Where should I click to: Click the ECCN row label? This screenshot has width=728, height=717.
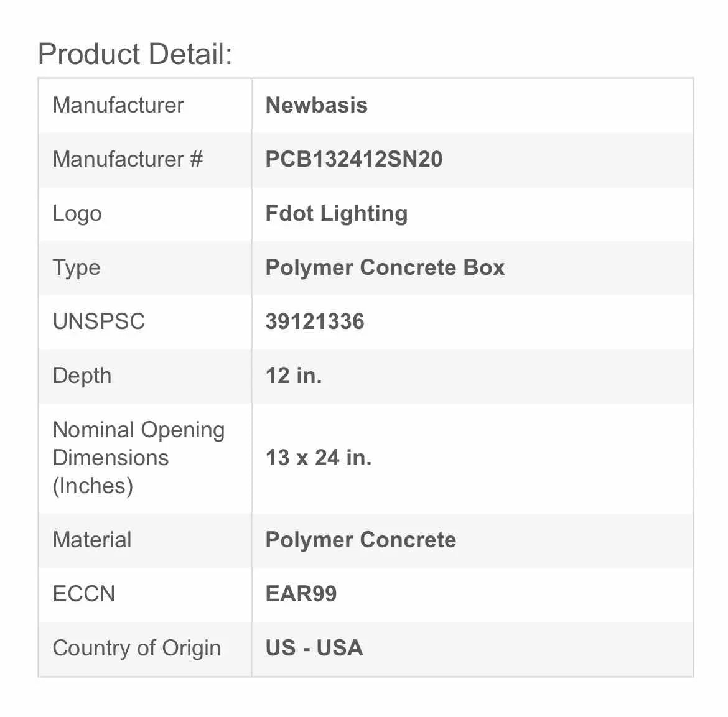83,593
